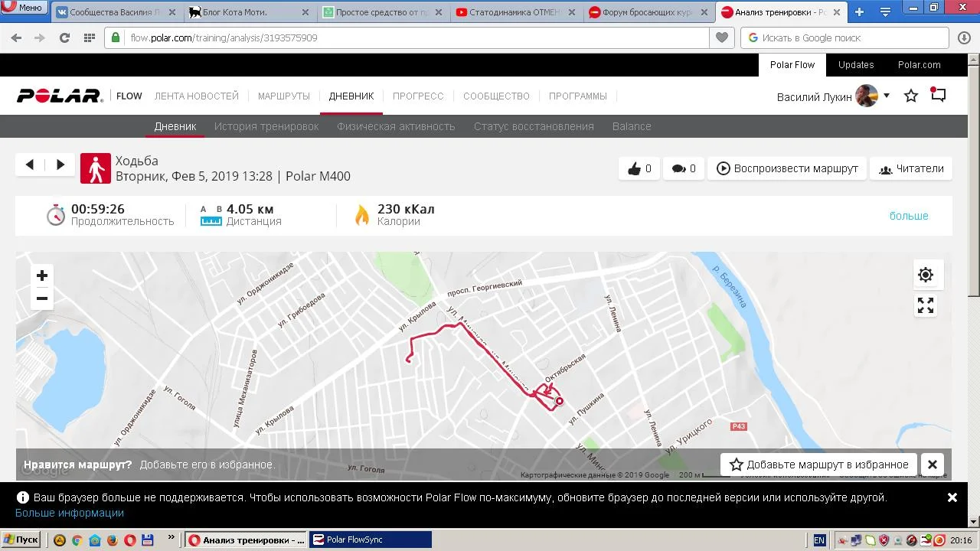Close the Блог Кота Моти tab
The width and height of the screenshot is (980, 551).
[x=305, y=12]
